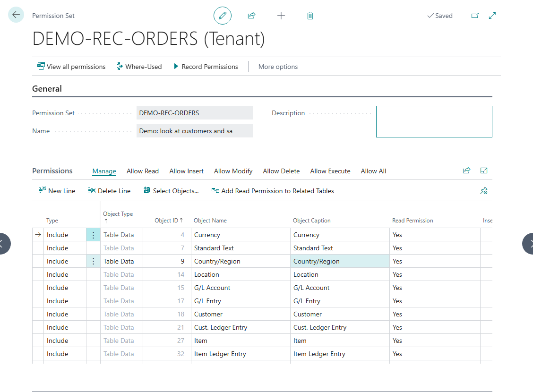
Task: Click Object ID cell '27'
Action: pyautogui.click(x=167, y=341)
